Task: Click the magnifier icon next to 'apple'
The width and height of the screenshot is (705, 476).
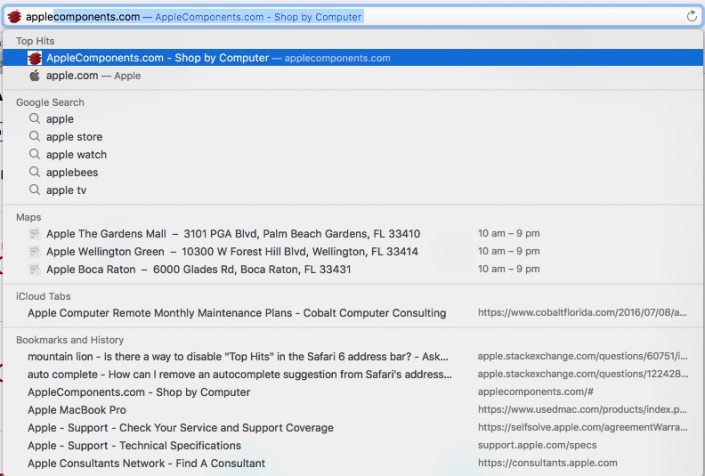Action: (x=34, y=119)
